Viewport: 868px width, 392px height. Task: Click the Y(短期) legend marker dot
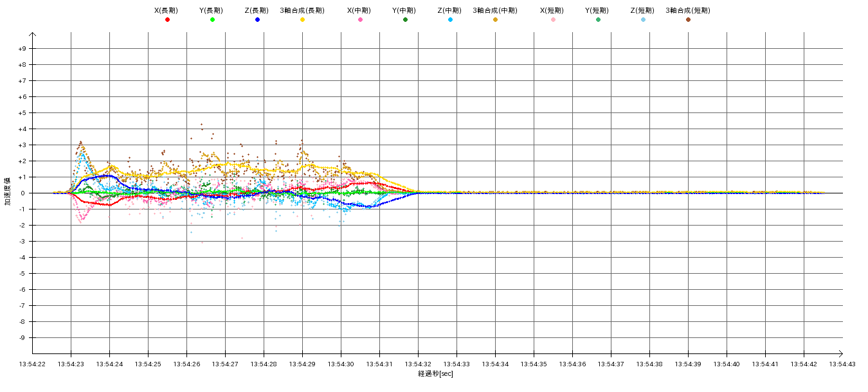[x=598, y=20]
